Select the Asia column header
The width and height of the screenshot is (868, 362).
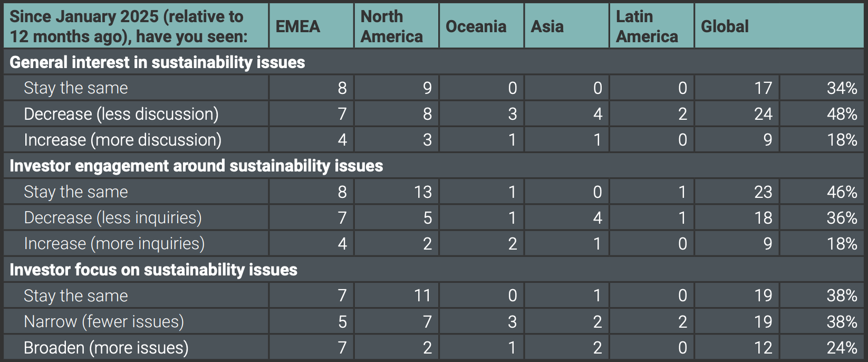pos(547,26)
